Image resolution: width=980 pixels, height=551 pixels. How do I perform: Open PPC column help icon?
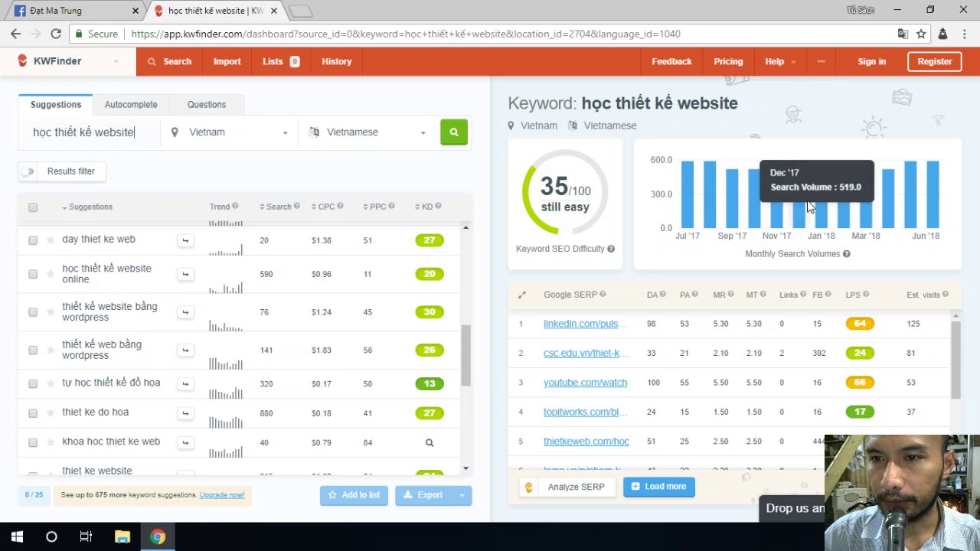[391, 207]
